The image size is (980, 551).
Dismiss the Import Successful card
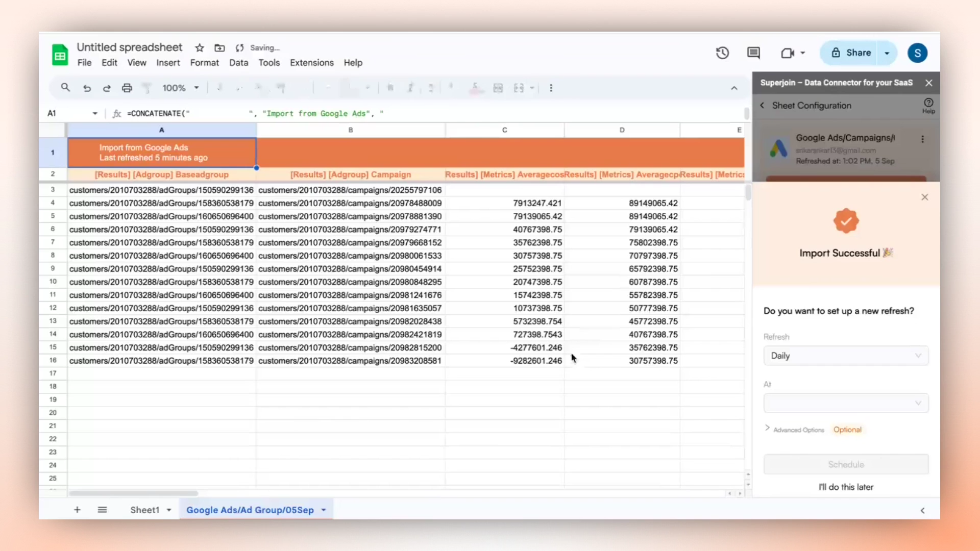(925, 197)
